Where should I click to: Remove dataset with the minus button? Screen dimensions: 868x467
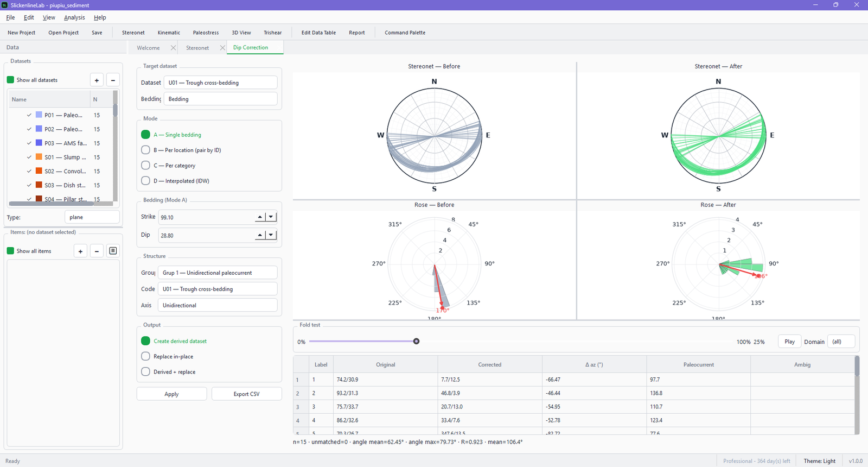coord(113,80)
